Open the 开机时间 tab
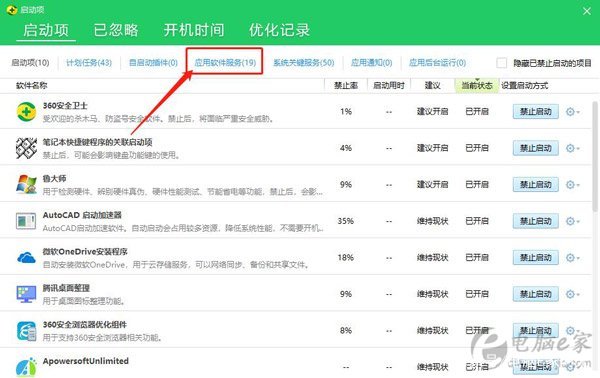 (194, 30)
